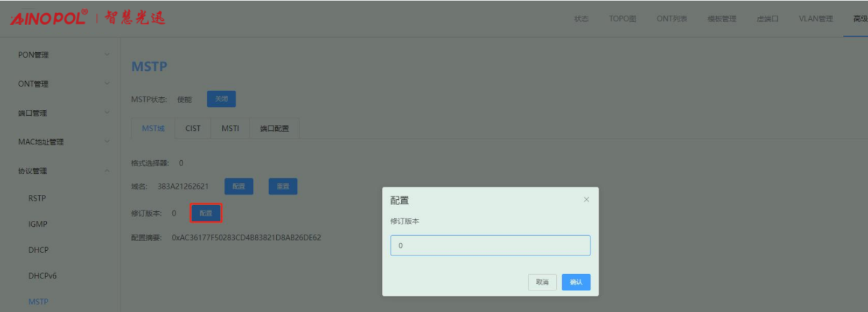This screenshot has width=868, height=312.
Task: Switch to the CIST tab
Action: [x=193, y=128]
